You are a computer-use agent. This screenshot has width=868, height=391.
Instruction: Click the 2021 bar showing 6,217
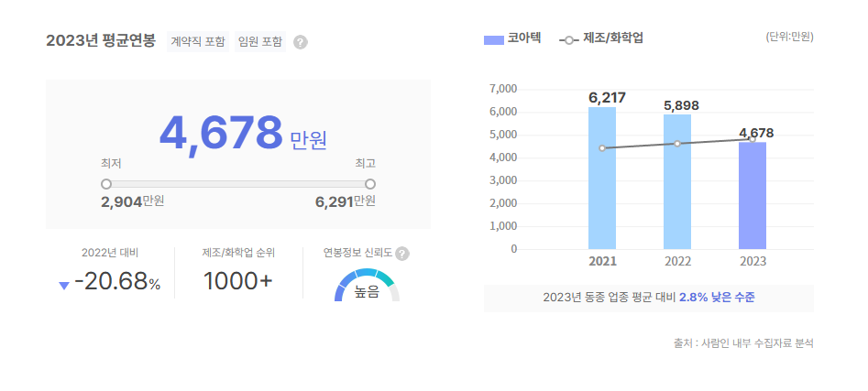[602, 178]
